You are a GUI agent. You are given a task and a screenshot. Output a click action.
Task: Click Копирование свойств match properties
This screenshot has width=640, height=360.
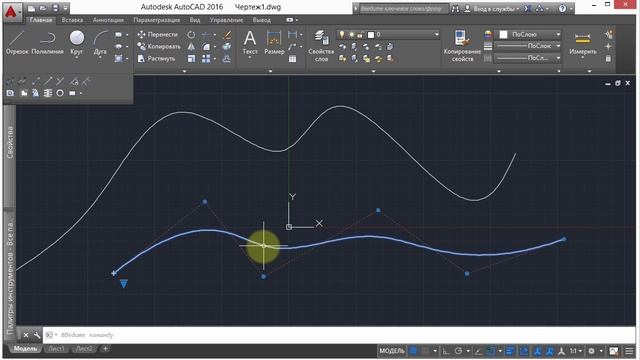click(x=462, y=46)
